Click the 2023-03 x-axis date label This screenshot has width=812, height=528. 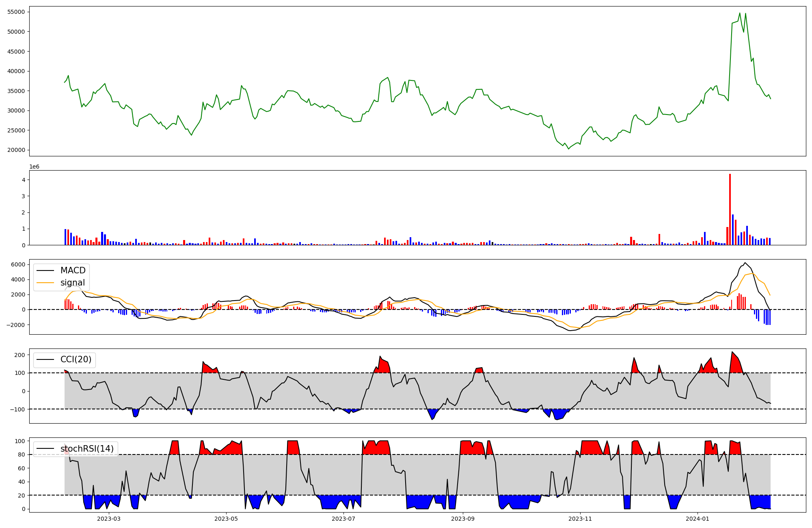(x=109, y=519)
